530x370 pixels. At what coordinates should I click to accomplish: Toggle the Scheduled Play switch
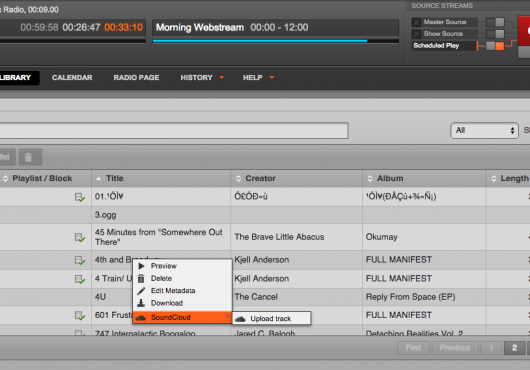(x=495, y=46)
